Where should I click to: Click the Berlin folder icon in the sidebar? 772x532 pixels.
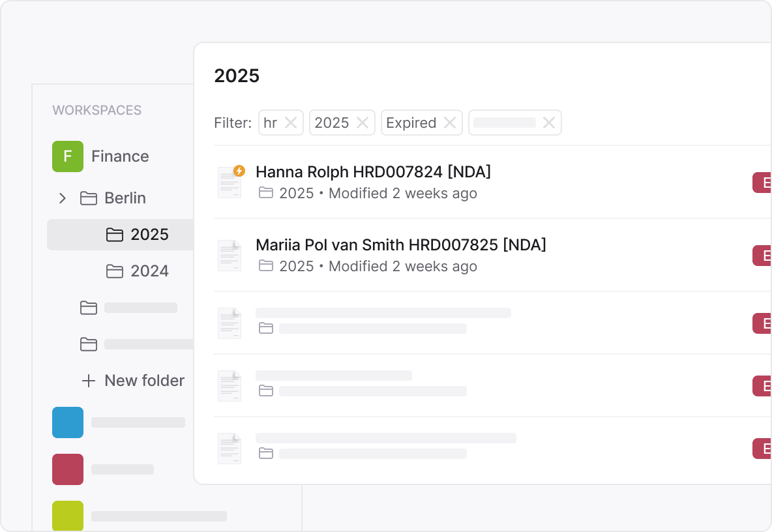89,198
